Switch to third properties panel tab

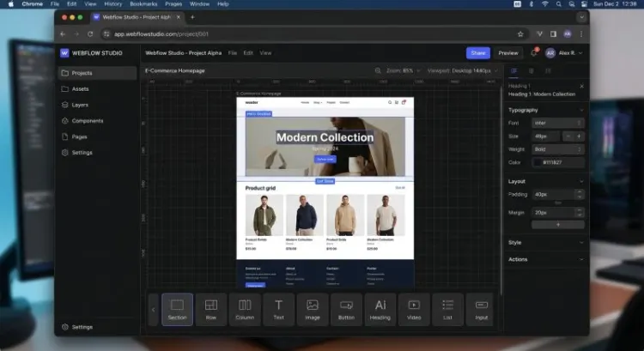(548, 71)
